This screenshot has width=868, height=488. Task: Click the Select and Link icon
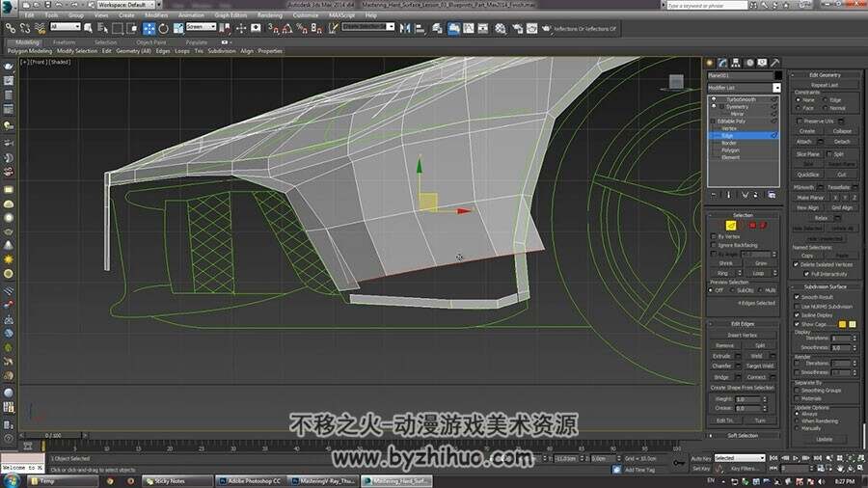coord(11,28)
